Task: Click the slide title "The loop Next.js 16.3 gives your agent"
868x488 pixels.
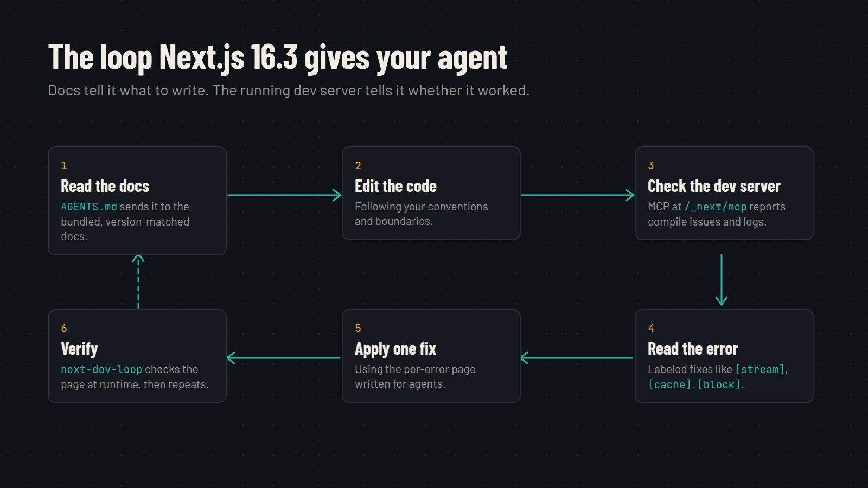Action: [278, 57]
